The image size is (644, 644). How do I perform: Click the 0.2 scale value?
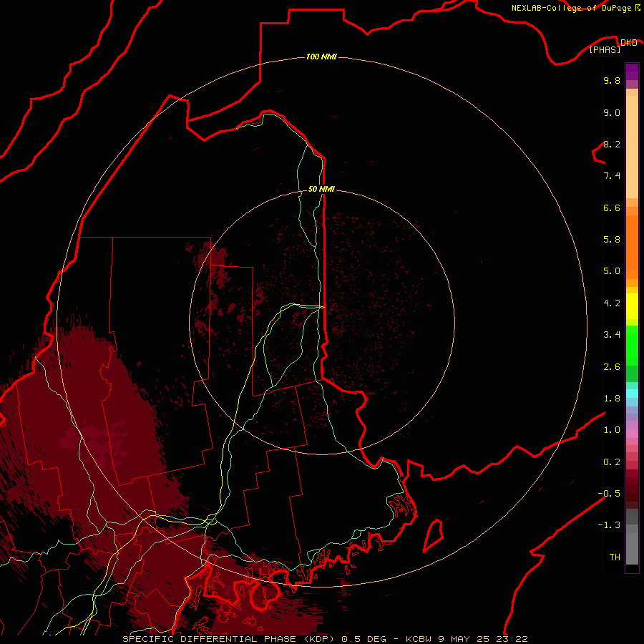pyautogui.click(x=612, y=462)
